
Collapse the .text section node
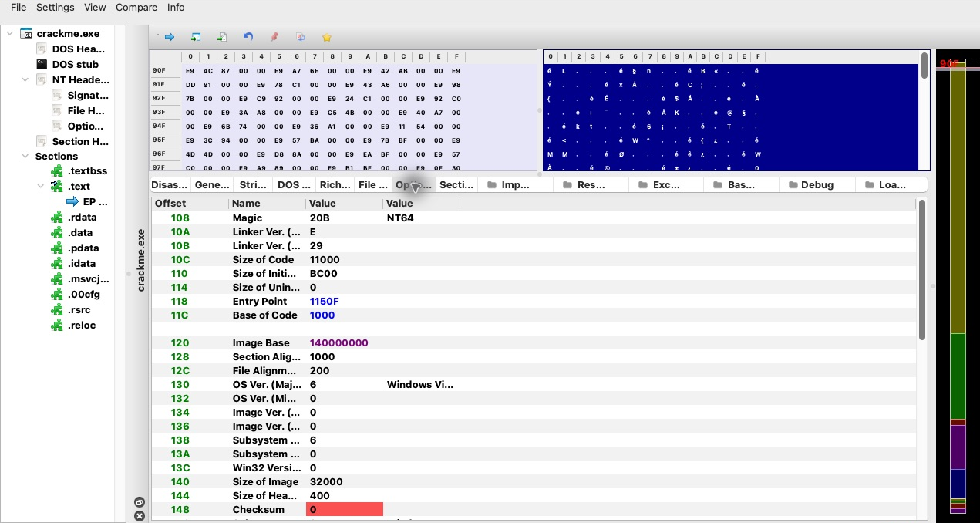40,187
